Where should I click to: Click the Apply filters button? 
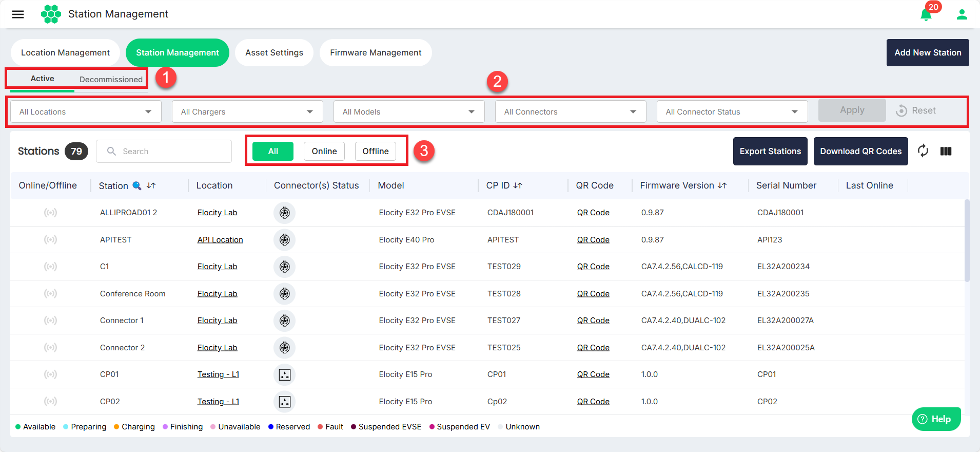852,110
